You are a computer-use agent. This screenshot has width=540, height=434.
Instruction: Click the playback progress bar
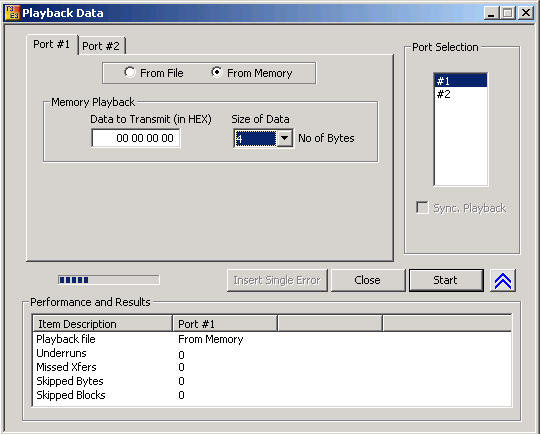coord(109,280)
